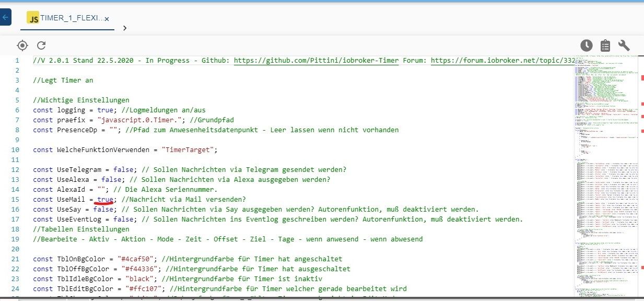644x301 pixels.
Task: Click the code minimap overview
Action: coord(606,178)
